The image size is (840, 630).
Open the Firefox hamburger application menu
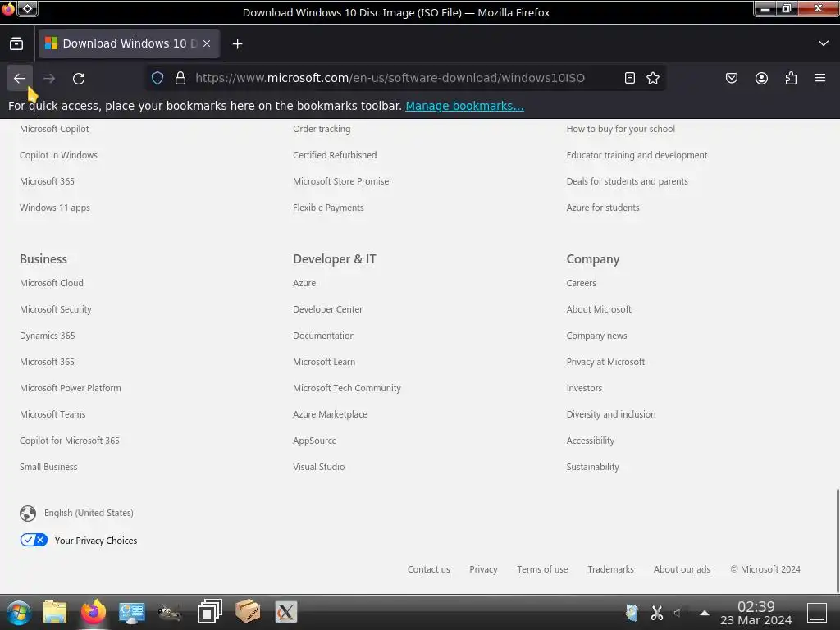coord(820,78)
